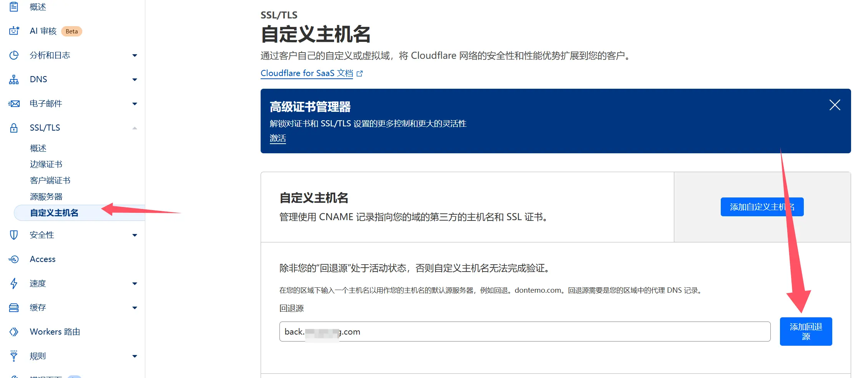Expand the 规则 menu arrow
868x378 pixels.
coord(135,356)
